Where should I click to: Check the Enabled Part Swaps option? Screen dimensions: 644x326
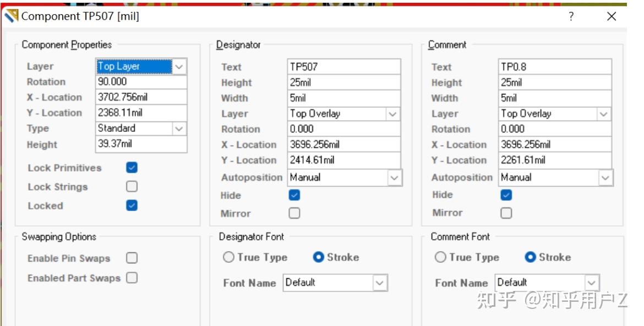click(132, 278)
